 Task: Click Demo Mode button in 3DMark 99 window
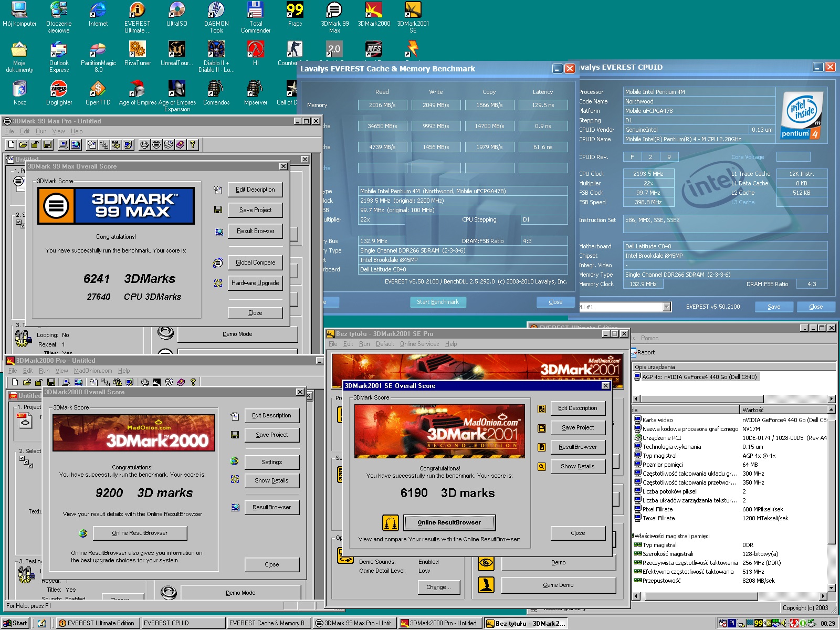click(237, 334)
